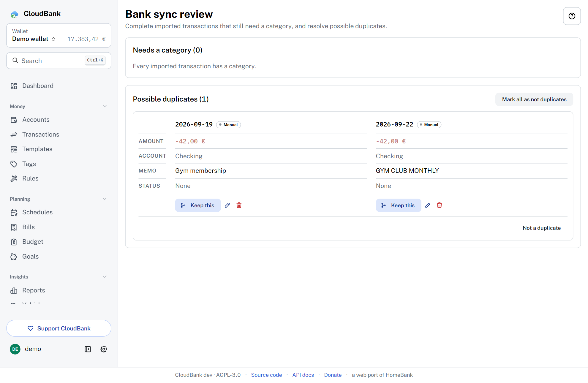Collapse the Insights section chevron
The image size is (588, 383).
105,277
